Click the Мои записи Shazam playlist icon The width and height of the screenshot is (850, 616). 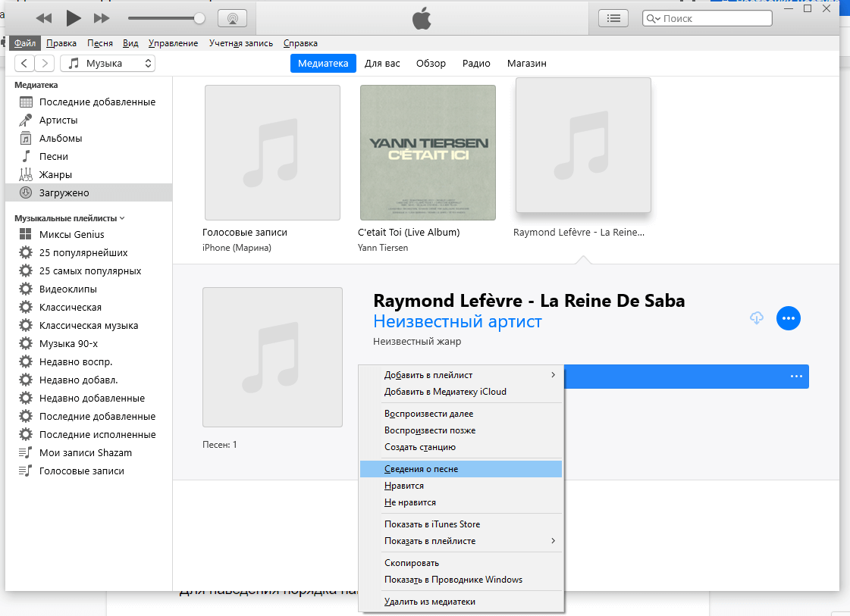click(26, 452)
